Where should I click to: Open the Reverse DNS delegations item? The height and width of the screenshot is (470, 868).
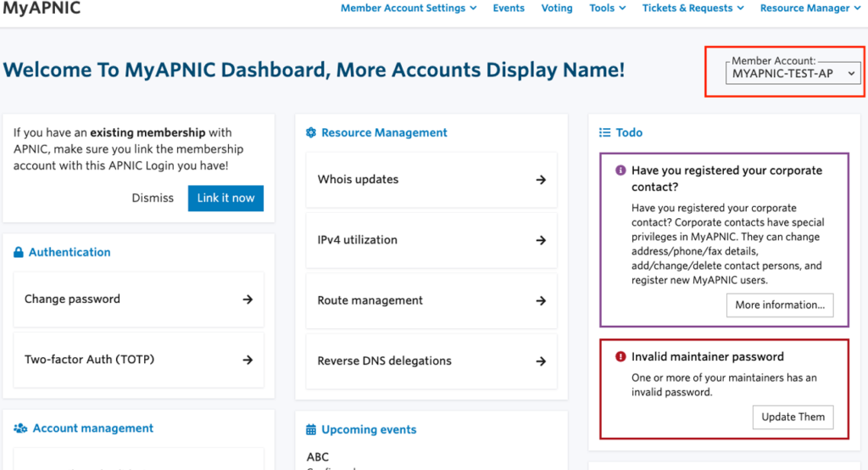pos(431,361)
